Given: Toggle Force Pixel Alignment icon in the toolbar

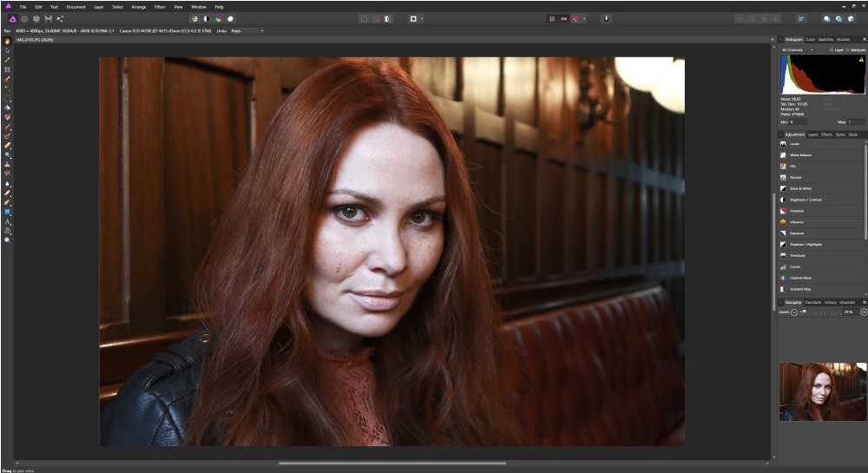Looking at the screenshot, I should (x=564, y=19).
